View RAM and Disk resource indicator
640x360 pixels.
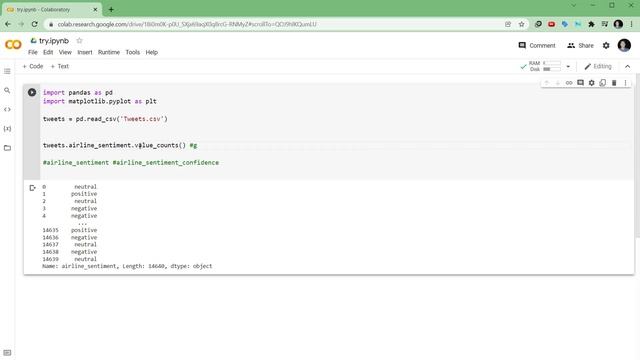pos(545,66)
